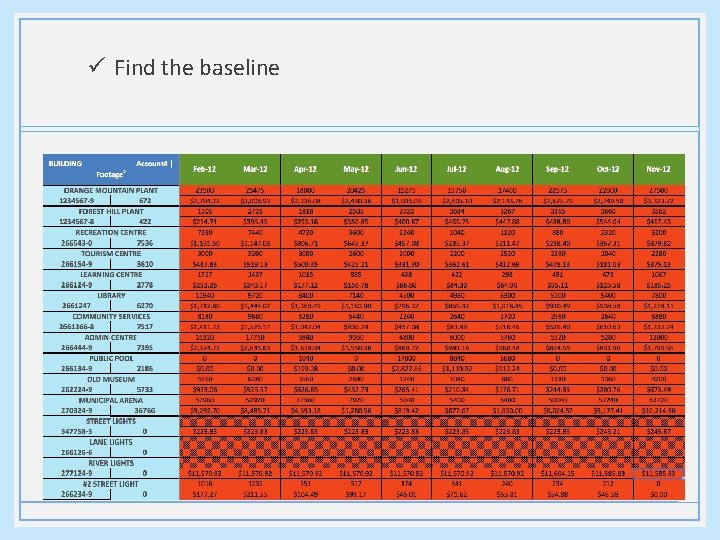Click account number 266134-9

click(x=77, y=369)
